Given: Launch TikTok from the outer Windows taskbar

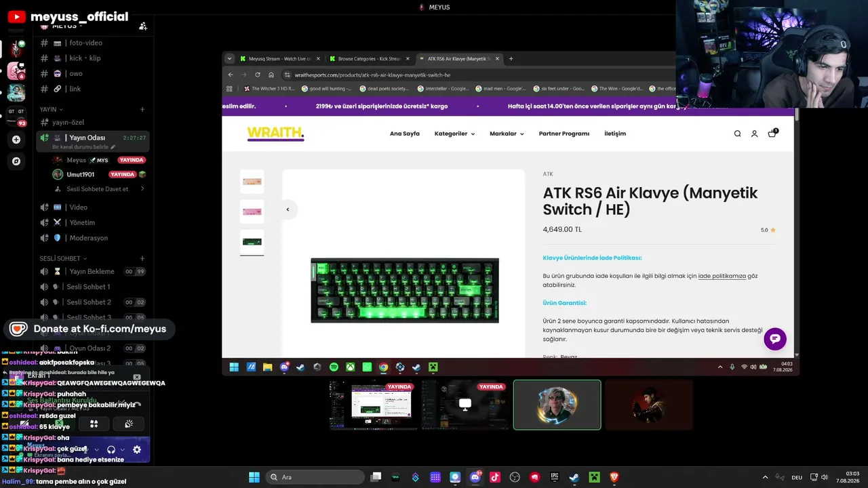Looking at the screenshot, I should pos(495,477).
